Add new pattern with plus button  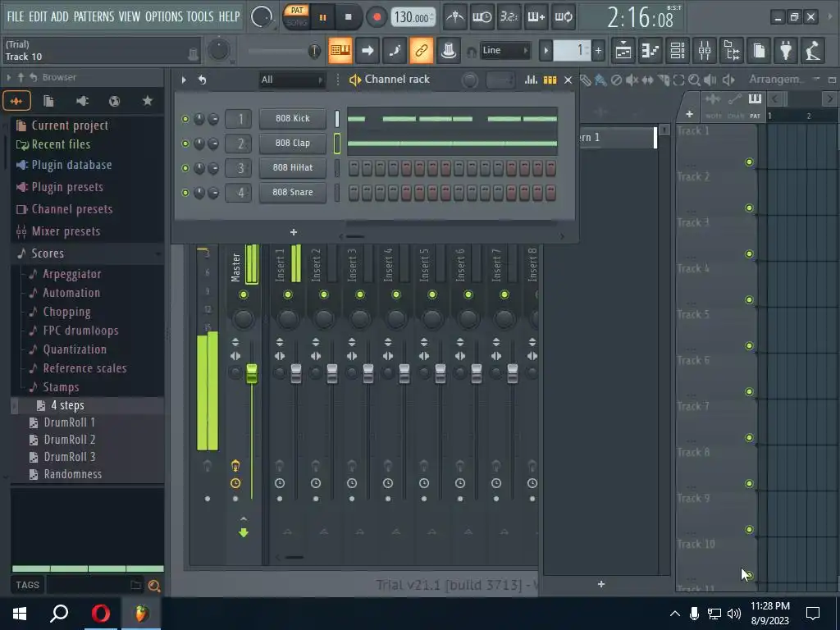coord(598,51)
